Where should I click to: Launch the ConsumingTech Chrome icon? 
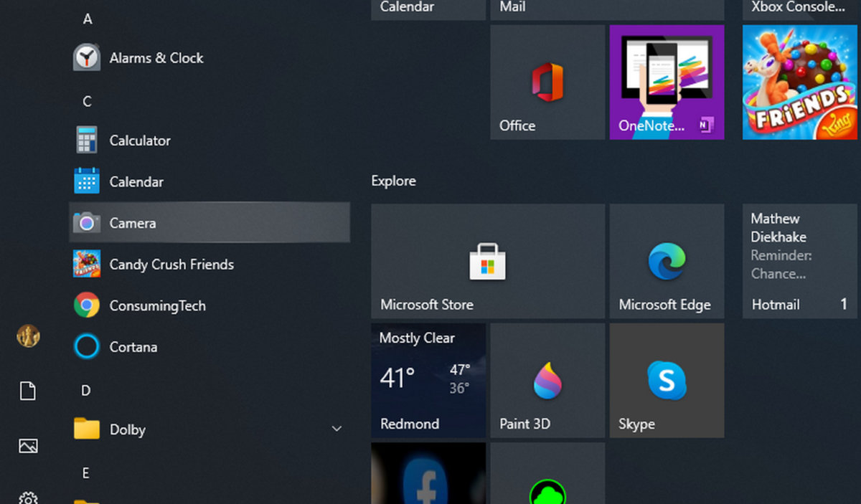[x=87, y=305]
